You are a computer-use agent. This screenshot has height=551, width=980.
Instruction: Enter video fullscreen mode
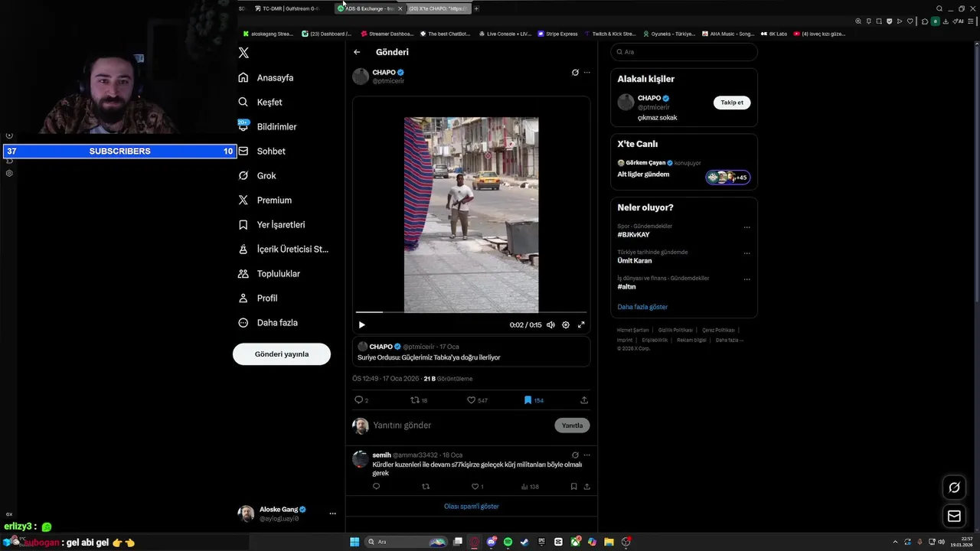click(x=581, y=325)
